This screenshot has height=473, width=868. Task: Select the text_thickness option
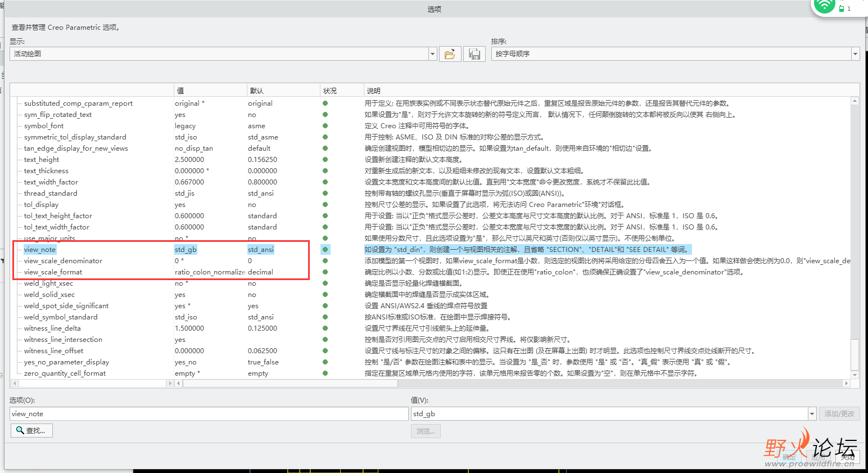click(46, 170)
